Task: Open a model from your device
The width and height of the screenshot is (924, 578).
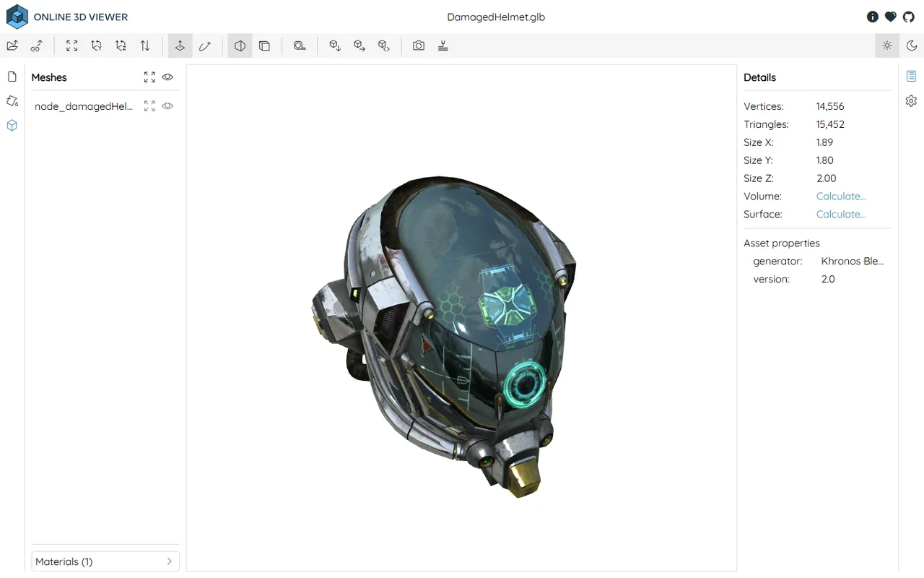Action: 12,46
